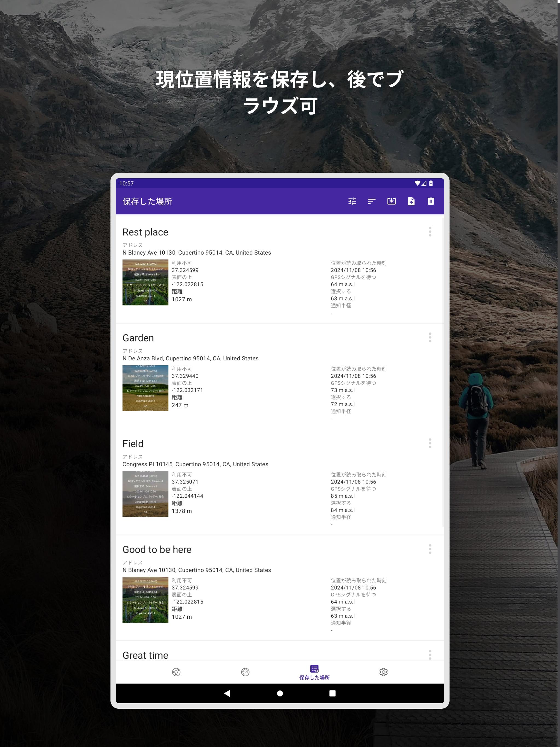This screenshot has width=560, height=747.
Task: Tap the 84 m a.s.l value
Action: click(343, 510)
